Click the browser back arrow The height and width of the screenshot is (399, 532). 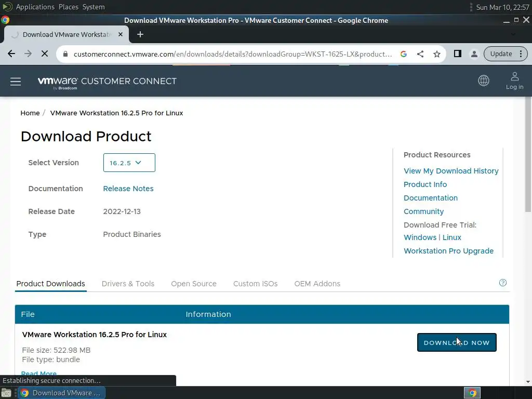[x=11, y=54]
